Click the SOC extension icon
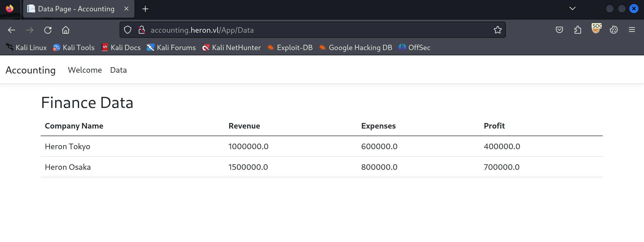644x242 pixels. click(x=596, y=29)
